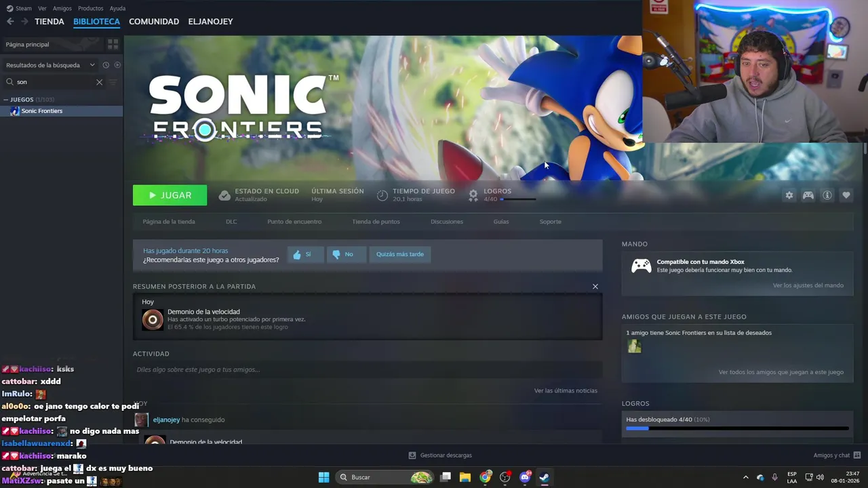Open Amigos y chat
Image resolution: width=868 pixels, height=488 pixels.
837,455
